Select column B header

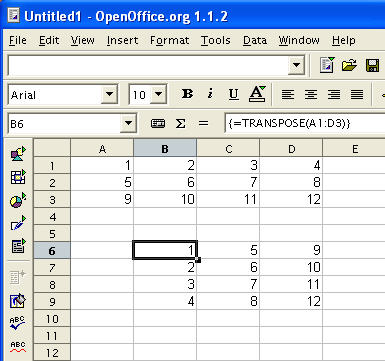(x=165, y=149)
